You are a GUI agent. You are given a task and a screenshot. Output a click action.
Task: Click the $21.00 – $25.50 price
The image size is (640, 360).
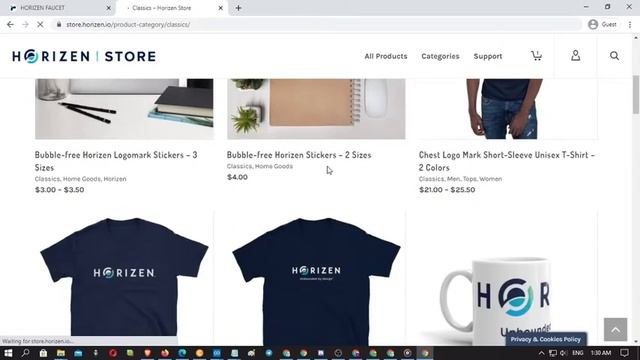(447, 190)
